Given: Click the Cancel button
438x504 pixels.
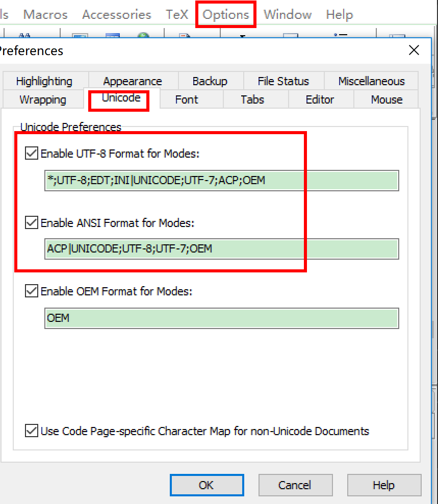Looking at the screenshot, I should (x=295, y=485).
